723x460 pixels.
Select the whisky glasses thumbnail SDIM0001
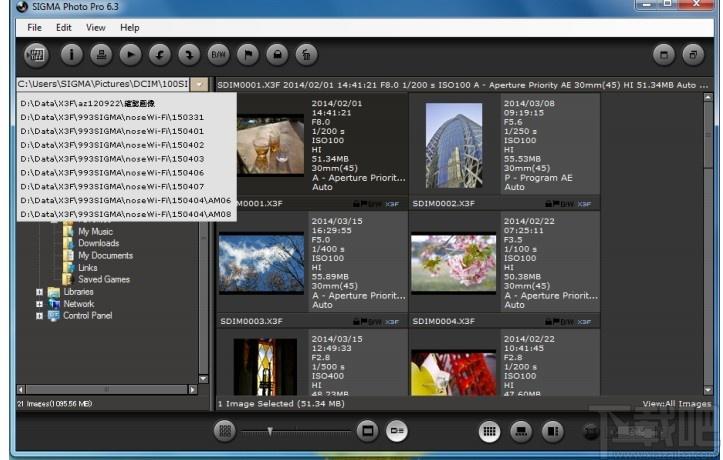click(270, 146)
